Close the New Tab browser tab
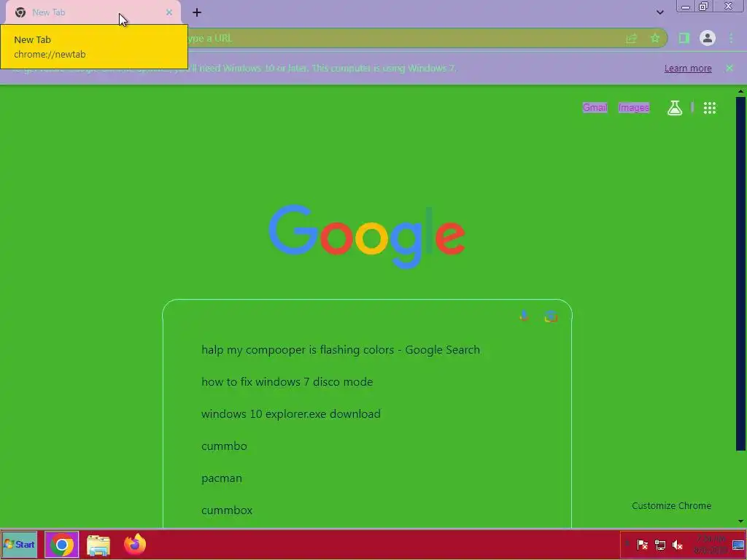 coord(169,12)
